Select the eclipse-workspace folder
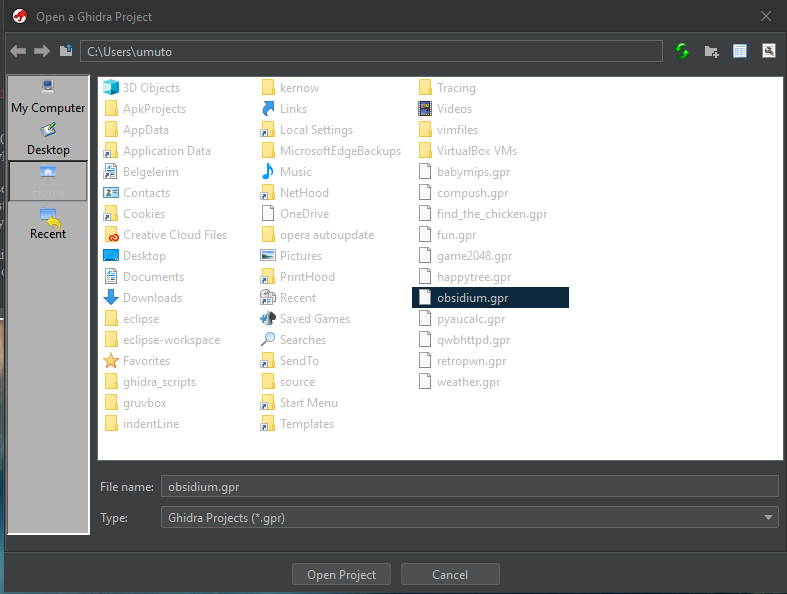 coord(163,340)
